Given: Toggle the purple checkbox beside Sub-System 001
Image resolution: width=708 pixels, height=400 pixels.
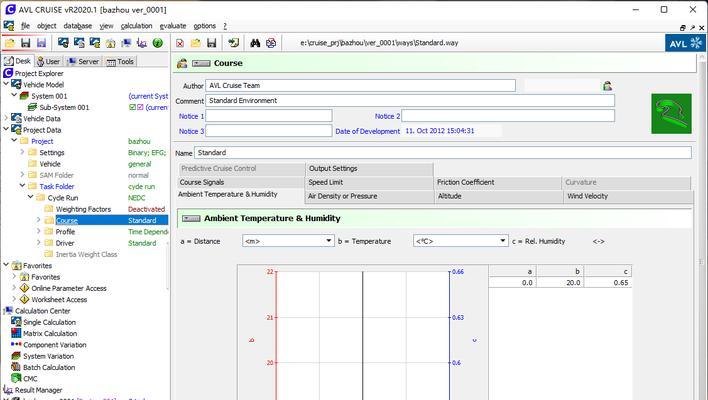Looking at the screenshot, I should [140, 107].
